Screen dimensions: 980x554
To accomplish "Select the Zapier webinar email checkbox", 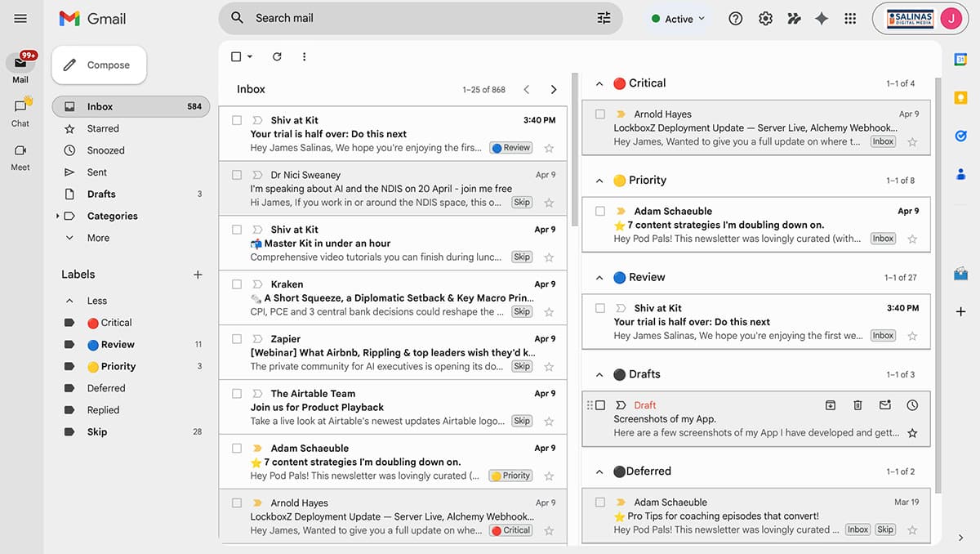I will point(237,339).
